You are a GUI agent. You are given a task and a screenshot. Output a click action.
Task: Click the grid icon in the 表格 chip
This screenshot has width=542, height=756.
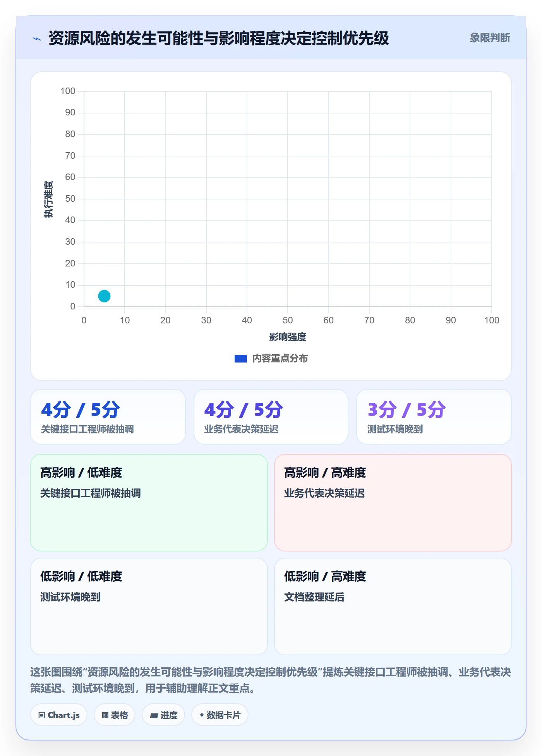(x=105, y=715)
